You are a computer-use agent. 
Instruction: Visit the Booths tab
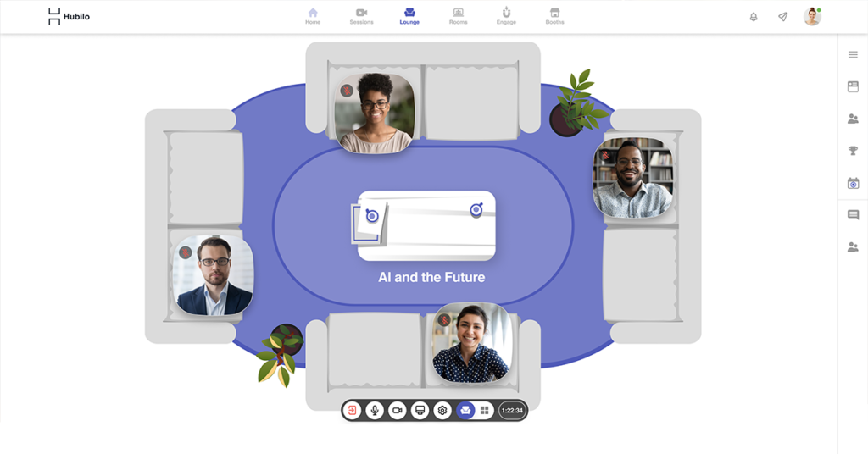click(x=554, y=17)
